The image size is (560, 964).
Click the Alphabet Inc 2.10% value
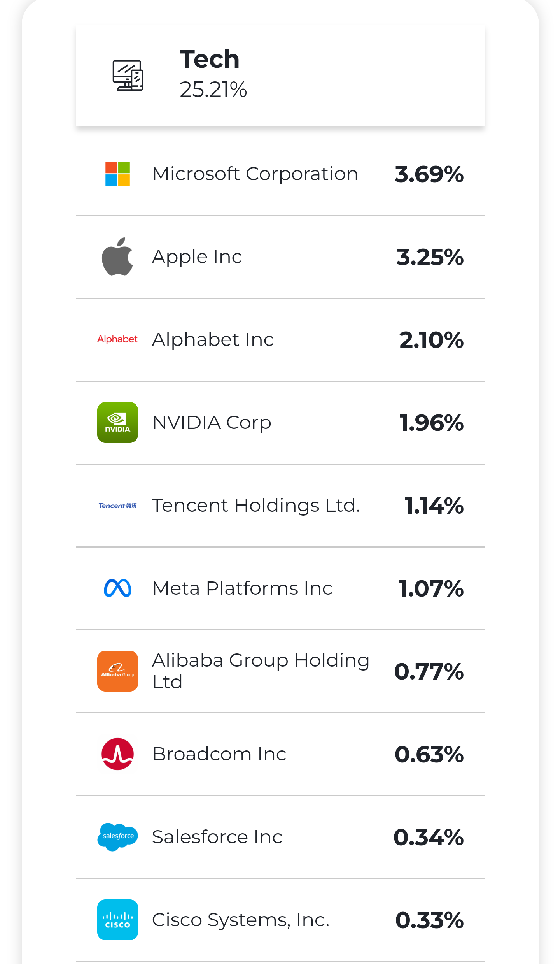click(431, 340)
